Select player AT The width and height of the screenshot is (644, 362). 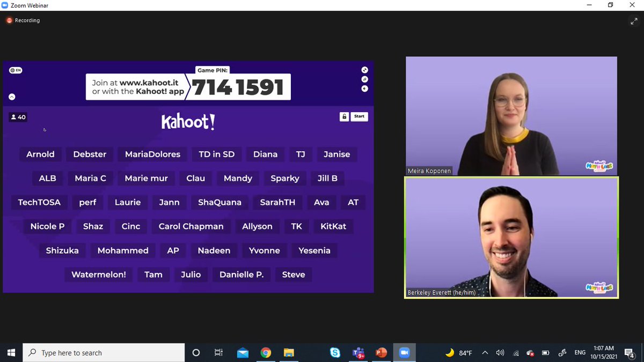[353, 203]
